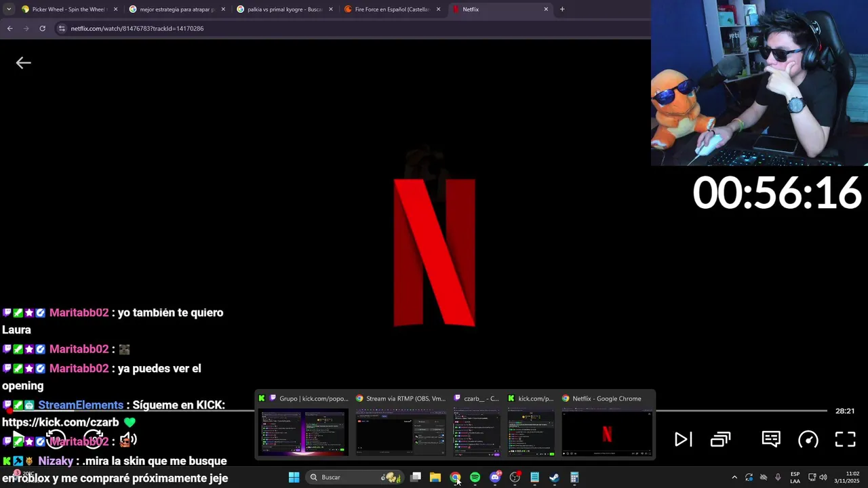This screenshot has width=868, height=488.
Task: Select the Netflix browser tab
Action: [x=500, y=9]
